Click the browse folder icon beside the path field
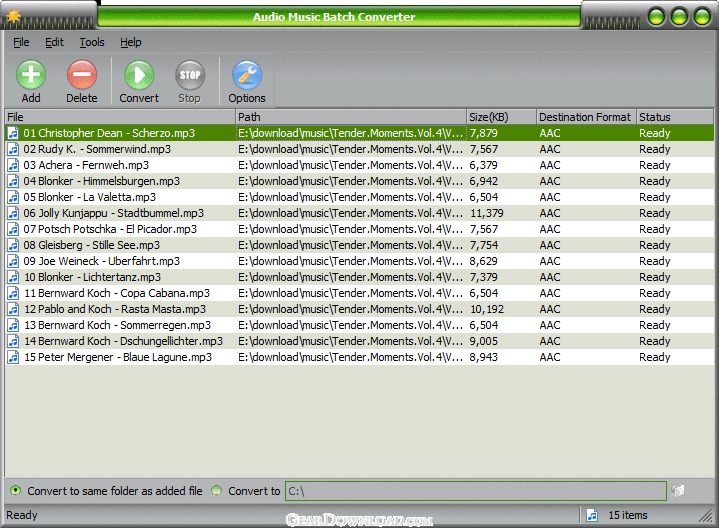Viewport: 719px width, 528px height. click(x=678, y=490)
